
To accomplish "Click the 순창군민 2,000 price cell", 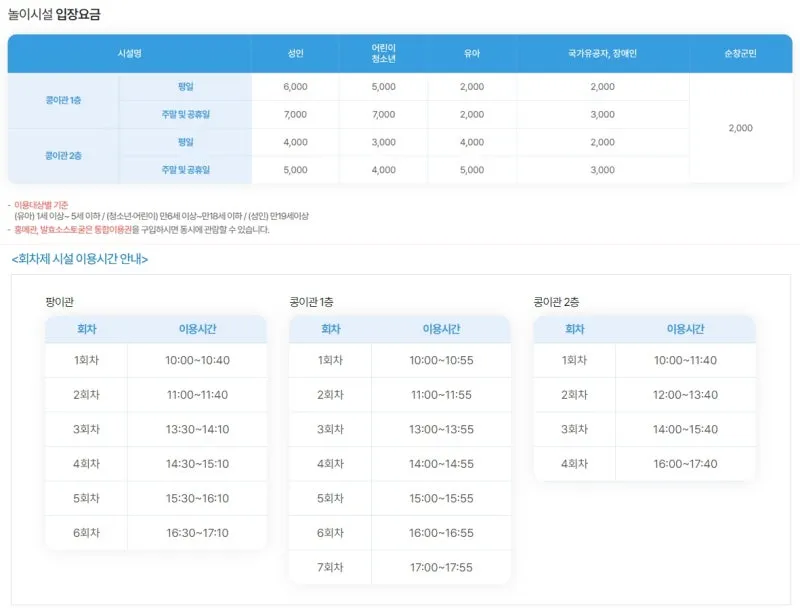I will pyautogui.click(x=740, y=128).
